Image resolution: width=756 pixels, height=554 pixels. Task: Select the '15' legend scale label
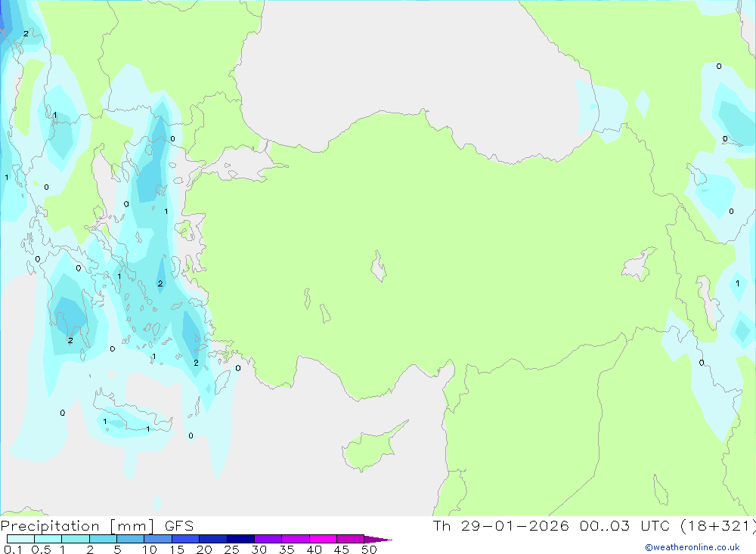click(x=177, y=549)
